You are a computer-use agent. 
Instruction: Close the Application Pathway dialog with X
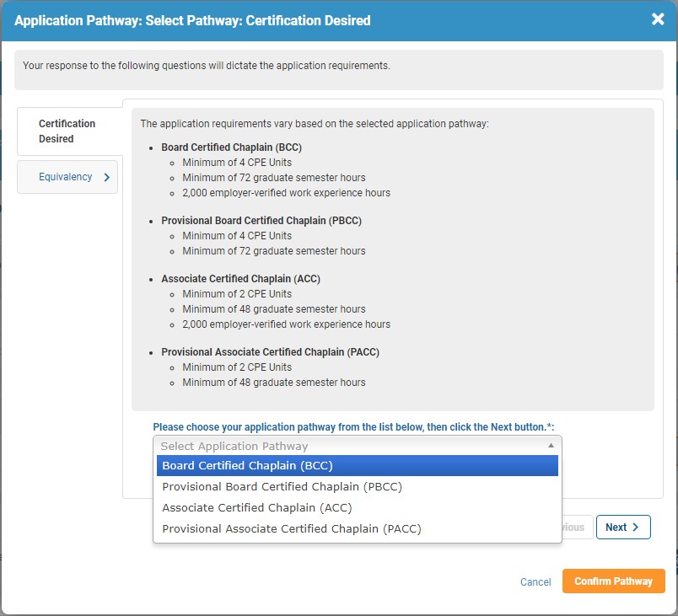pyautogui.click(x=658, y=19)
